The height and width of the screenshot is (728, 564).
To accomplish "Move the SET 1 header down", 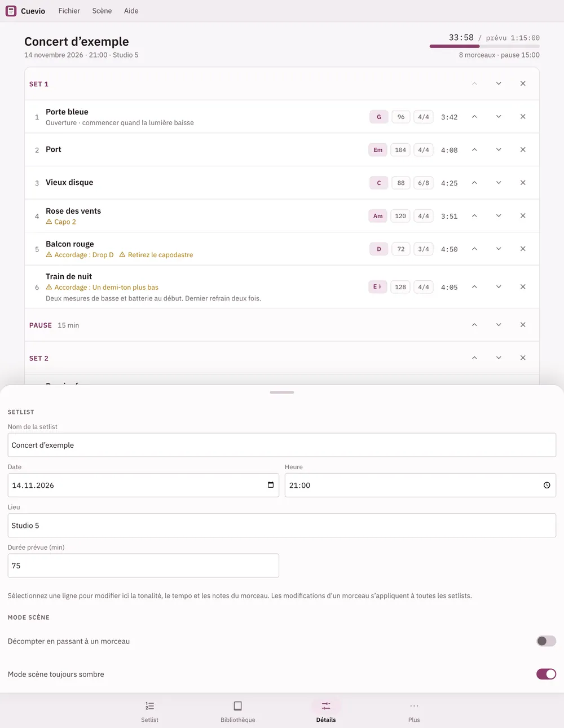I will 499,83.
